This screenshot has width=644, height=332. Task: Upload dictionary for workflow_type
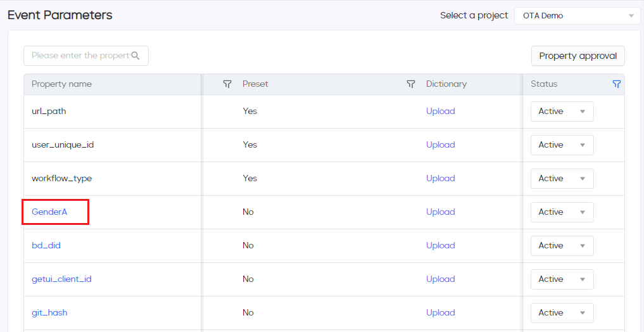coord(440,178)
